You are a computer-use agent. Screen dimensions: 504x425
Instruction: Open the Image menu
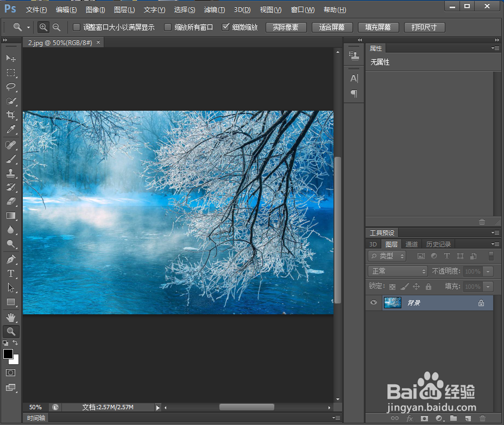(96, 10)
